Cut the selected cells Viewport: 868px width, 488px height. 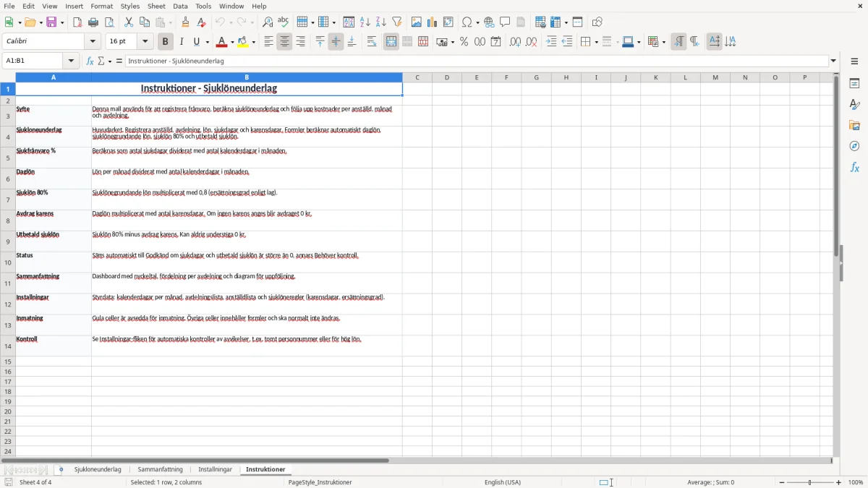coord(129,22)
